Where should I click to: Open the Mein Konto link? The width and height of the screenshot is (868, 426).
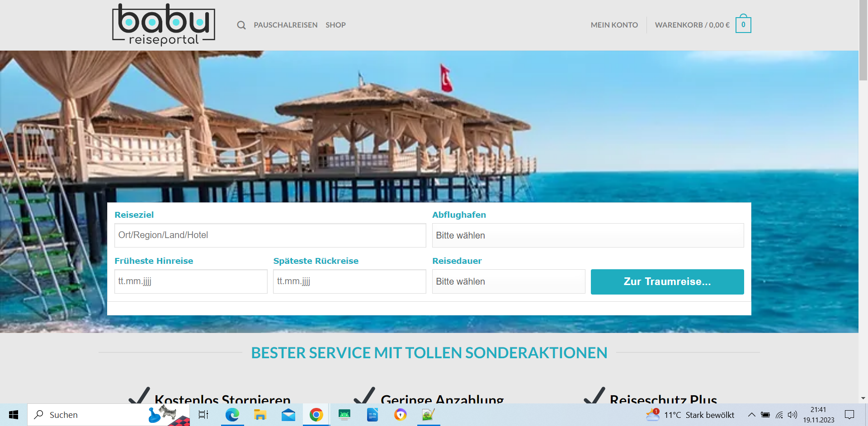(x=614, y=25)
